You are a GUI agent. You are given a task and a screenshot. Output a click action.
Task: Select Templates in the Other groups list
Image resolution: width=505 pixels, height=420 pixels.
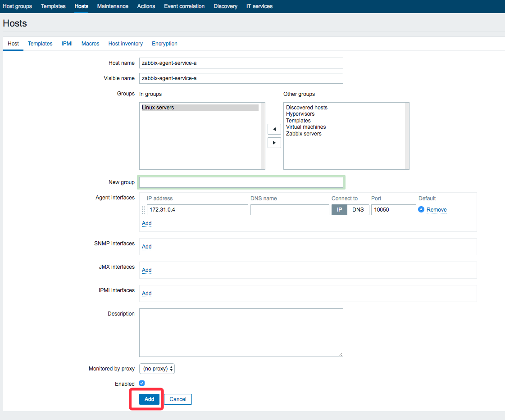(x=298, y=120)
